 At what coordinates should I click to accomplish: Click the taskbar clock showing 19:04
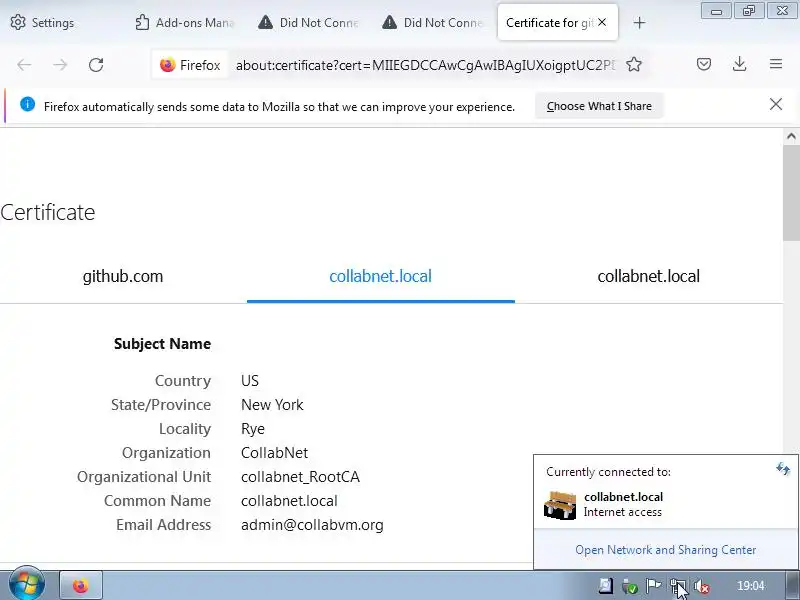(x=751, y=586)
